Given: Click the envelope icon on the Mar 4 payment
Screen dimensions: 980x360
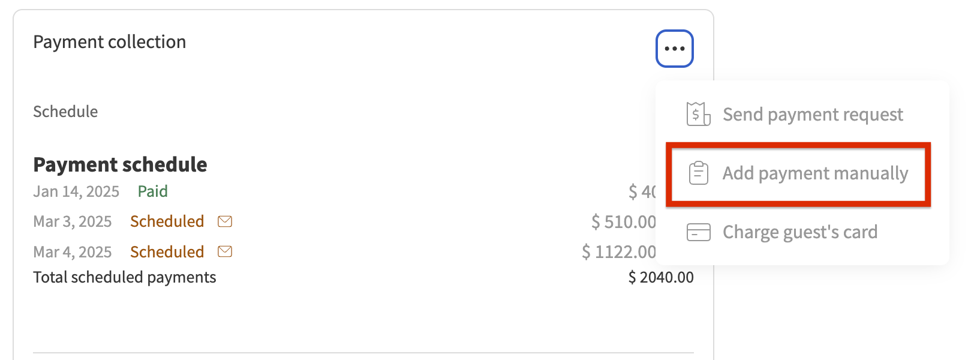Looking at the screenshot, I should coord(225,251).
